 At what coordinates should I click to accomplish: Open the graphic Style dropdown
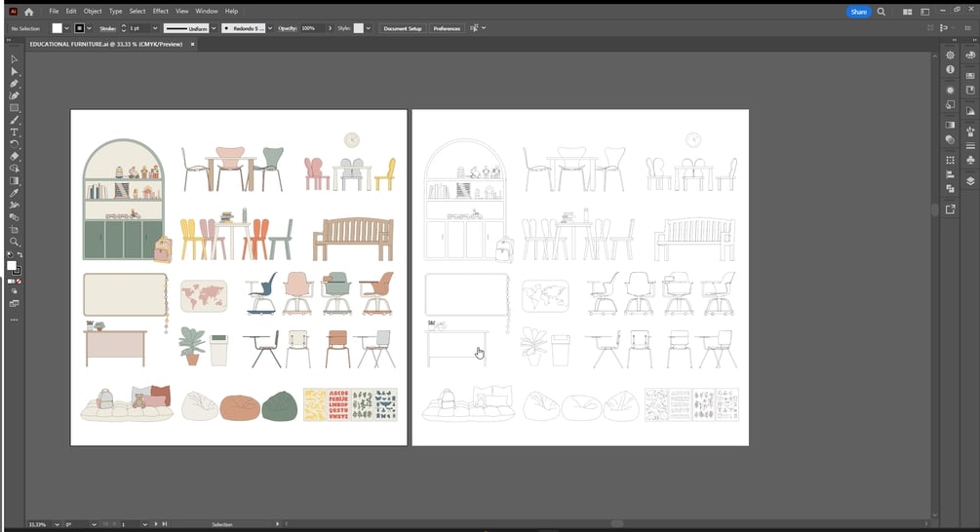(x=369, y=28)
